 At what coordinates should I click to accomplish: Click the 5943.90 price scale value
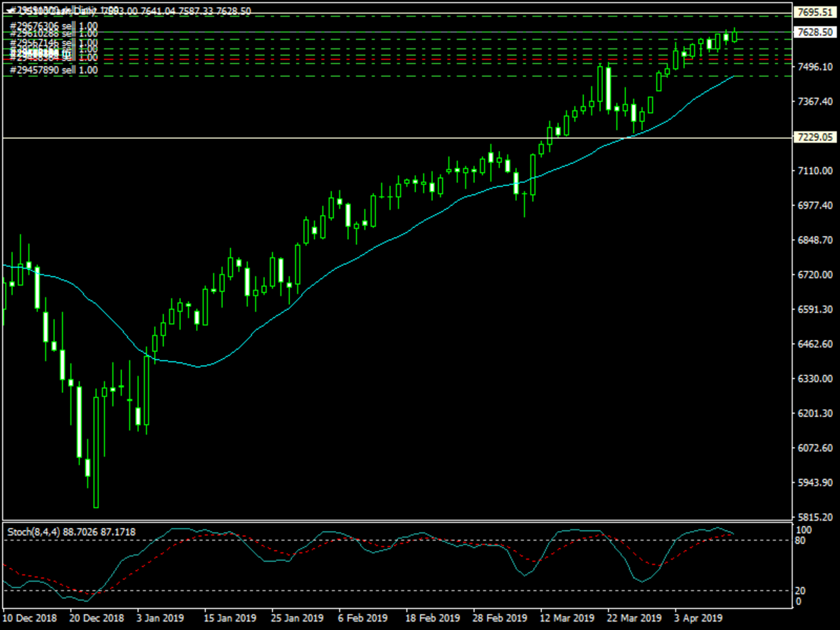[815, 483]
